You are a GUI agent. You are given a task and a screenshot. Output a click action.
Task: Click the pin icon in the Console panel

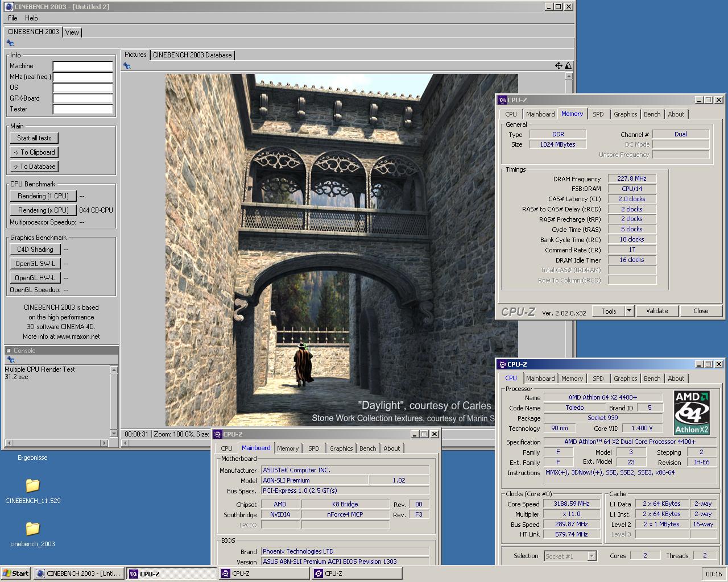pyautogui.click(x=10, y=360)
